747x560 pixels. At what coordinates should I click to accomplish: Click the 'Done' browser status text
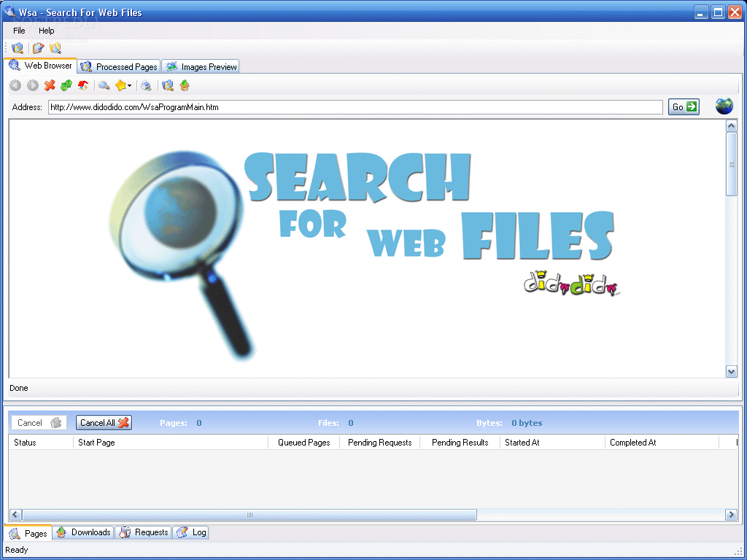click(18, 388)
